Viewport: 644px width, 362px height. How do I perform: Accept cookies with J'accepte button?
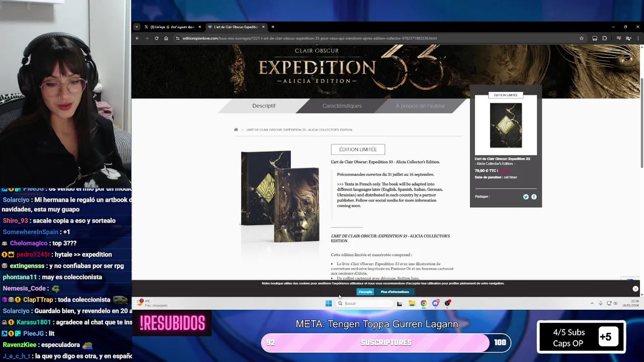365,292
